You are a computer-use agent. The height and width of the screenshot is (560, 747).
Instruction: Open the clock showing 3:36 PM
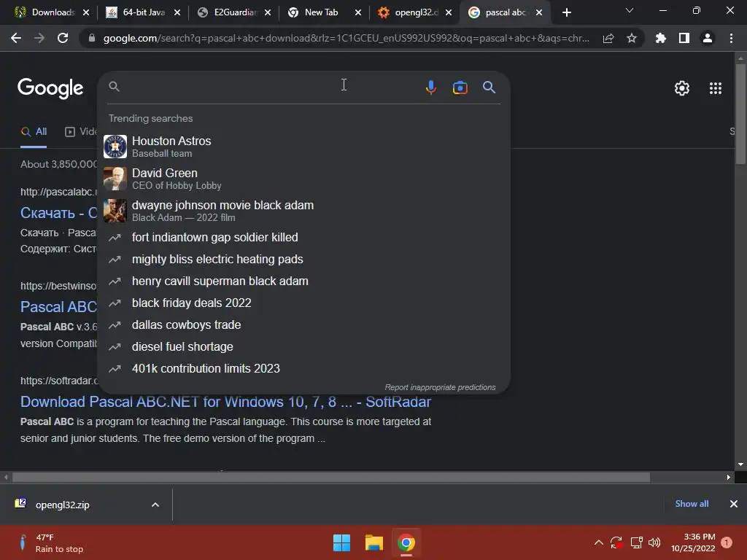(x=693, y=542)
